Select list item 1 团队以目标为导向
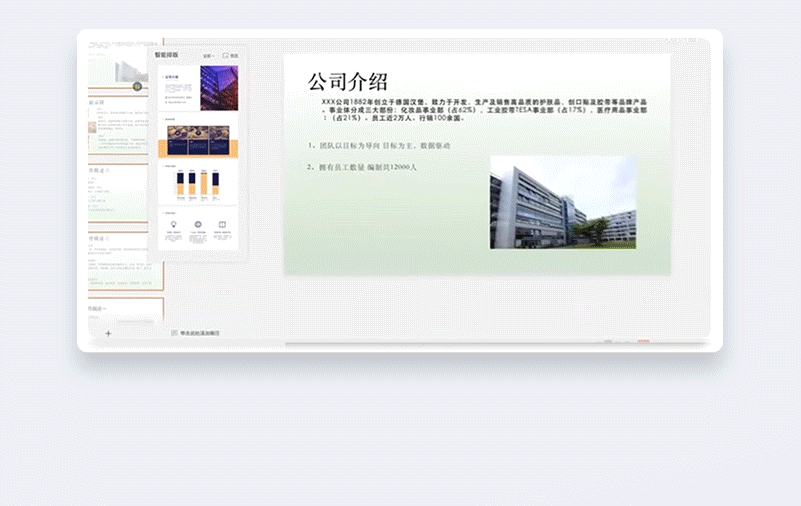 click(x=379, y=146)
